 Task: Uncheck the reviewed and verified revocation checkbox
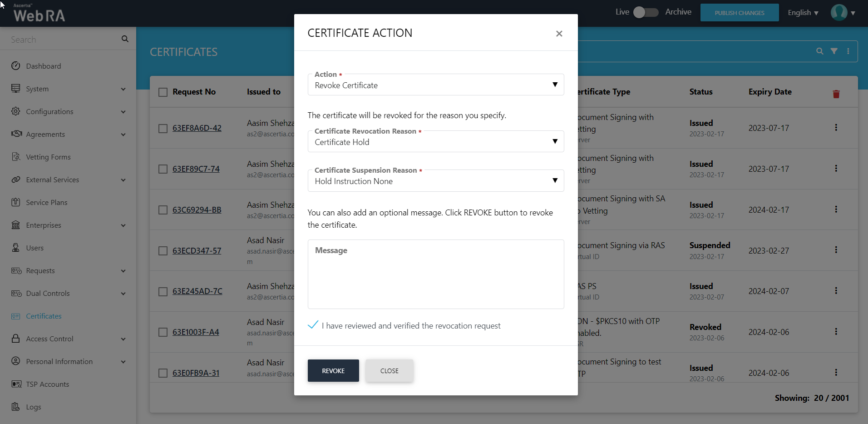tap(313, 325)
